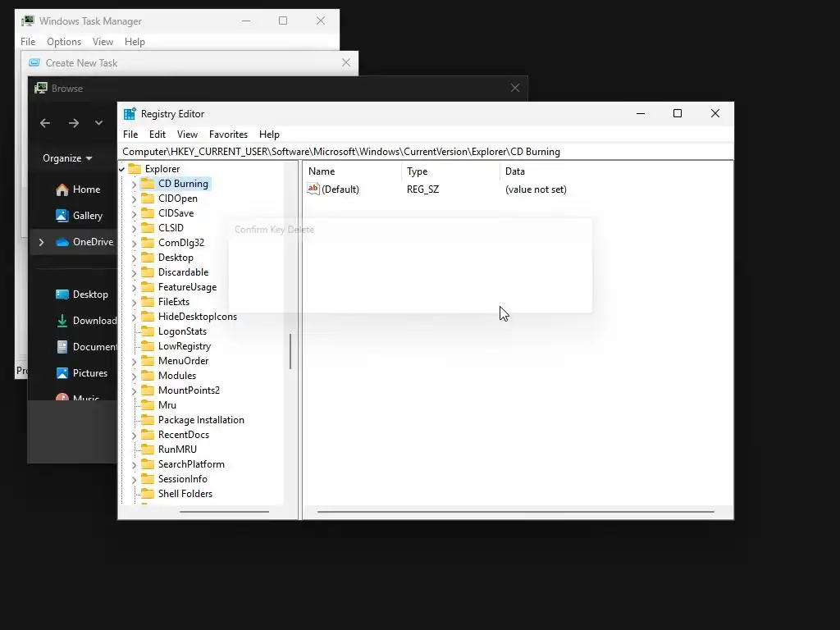Click the (Default) string value icon
The width and height of the screenshot is (840, 630).
pyautogui.click(x=313, y=189)
